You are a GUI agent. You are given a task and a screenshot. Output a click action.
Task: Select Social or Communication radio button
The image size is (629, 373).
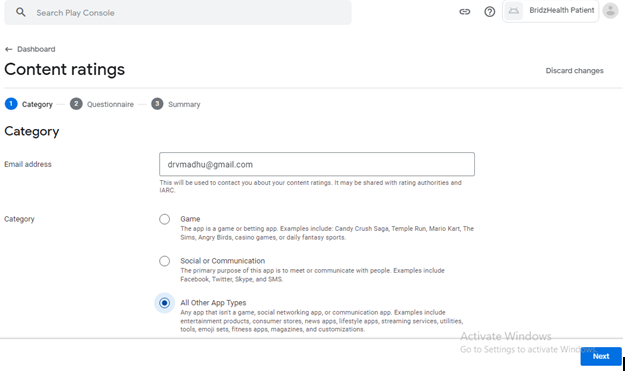pos(164,261)
